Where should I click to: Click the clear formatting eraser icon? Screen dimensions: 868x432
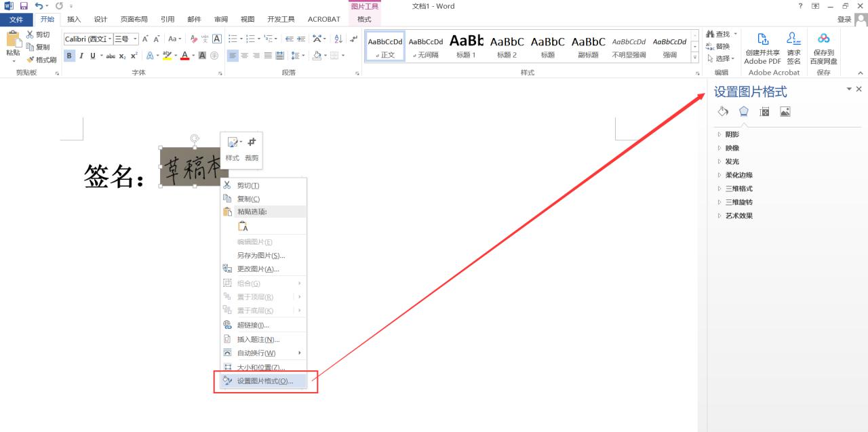(194, 39)
